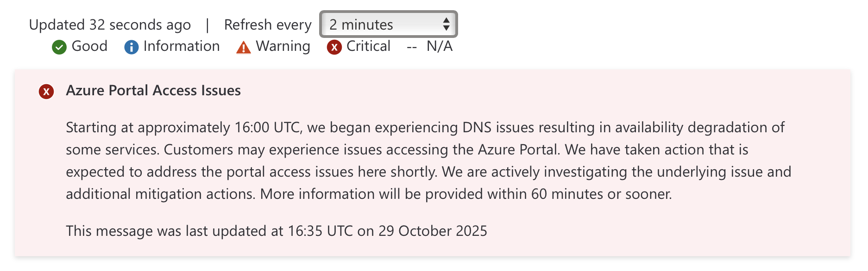Screen dimensions: 868x271
Task: Click the message last updated timestamp line
Action: 277,231
